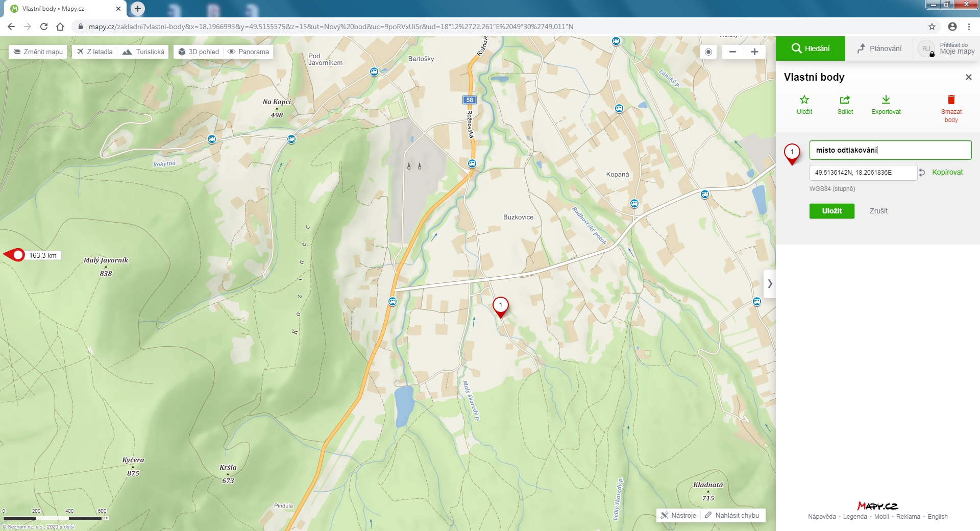Click Nahlásit chybu button
Viewport: 980px width, 531px height.
click(x=732, y=515)
